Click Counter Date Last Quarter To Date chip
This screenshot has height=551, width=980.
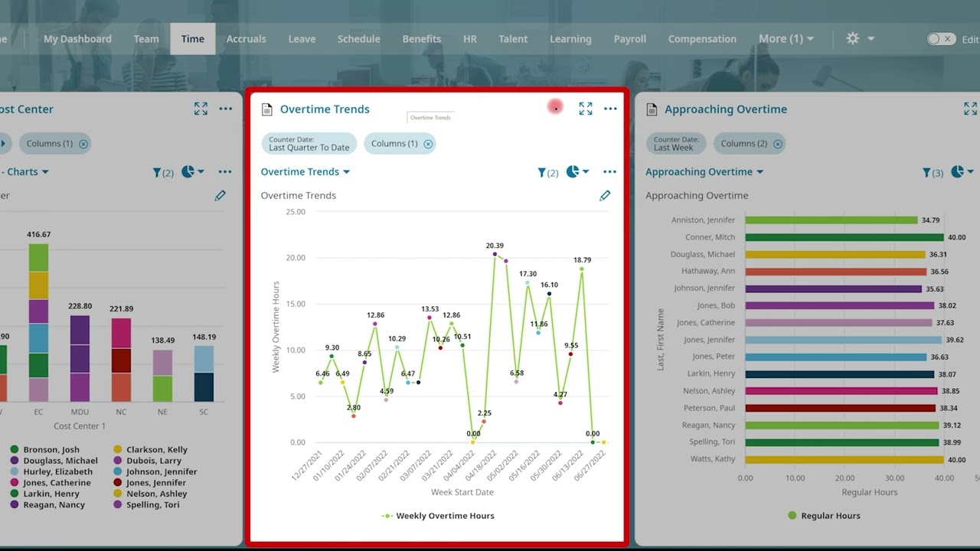pyautogui.click(x=309, y=144)
